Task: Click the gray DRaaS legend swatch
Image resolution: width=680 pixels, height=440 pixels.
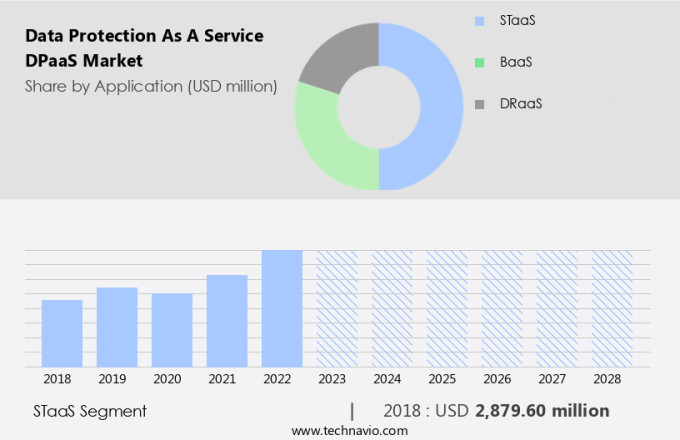Action: coord(479,104)
